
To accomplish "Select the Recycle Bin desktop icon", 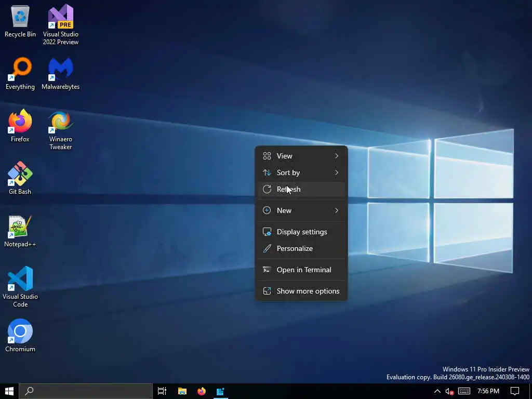I will point(20,21).
